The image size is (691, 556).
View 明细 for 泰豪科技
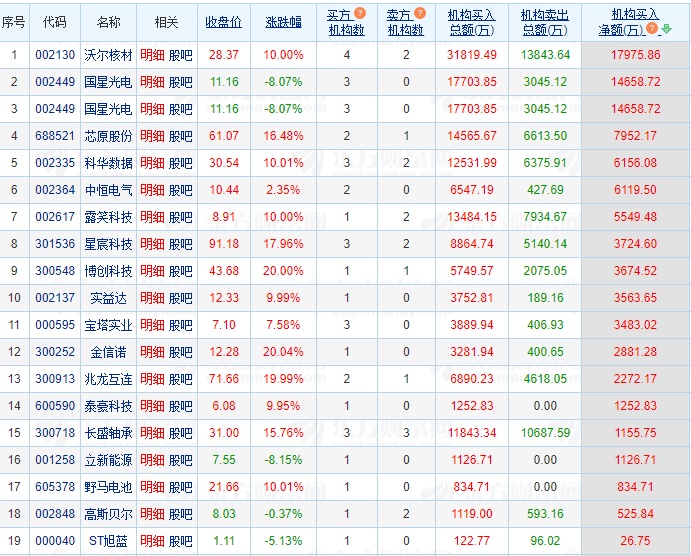pyautogui.click(x=152, y=406)
